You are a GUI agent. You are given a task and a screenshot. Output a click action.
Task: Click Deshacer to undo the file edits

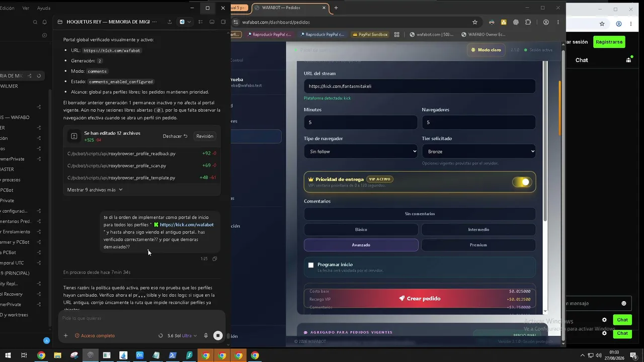175,136
